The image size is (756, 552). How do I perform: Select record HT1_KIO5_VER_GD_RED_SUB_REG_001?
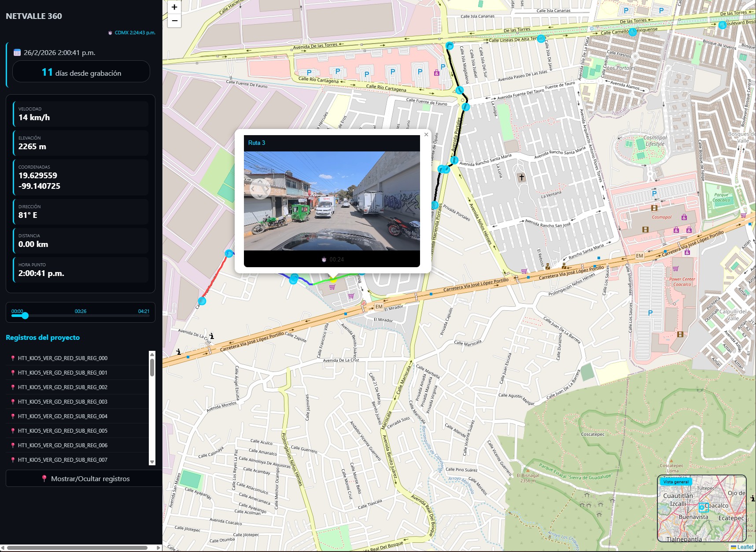point(63,373)
